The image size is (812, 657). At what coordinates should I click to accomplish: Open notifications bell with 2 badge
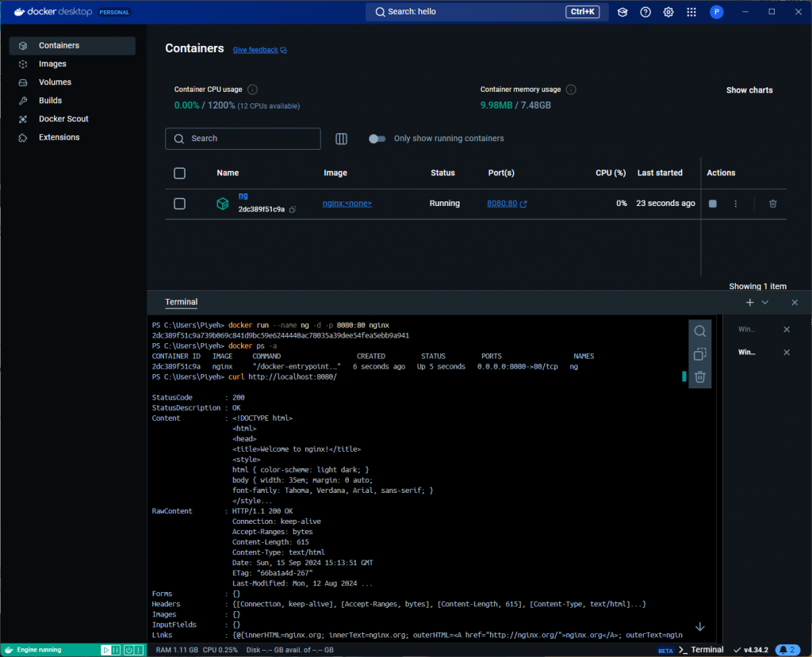click(x=787, y=651)
